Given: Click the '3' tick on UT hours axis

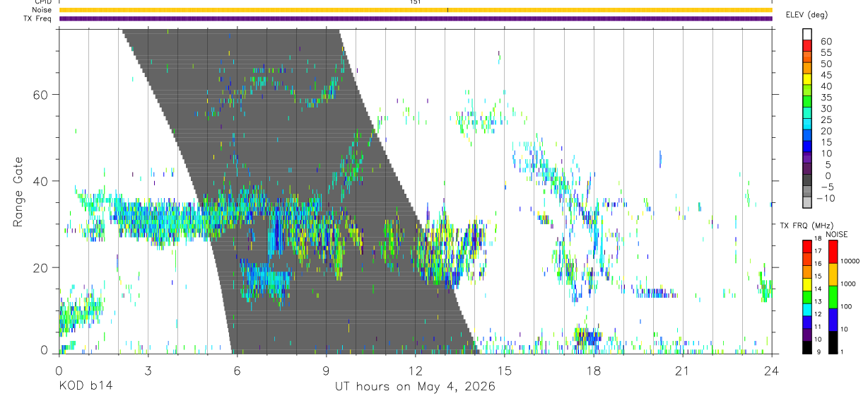Looking at the screenshot, I should pyautogui.click(x=148, y=370).
